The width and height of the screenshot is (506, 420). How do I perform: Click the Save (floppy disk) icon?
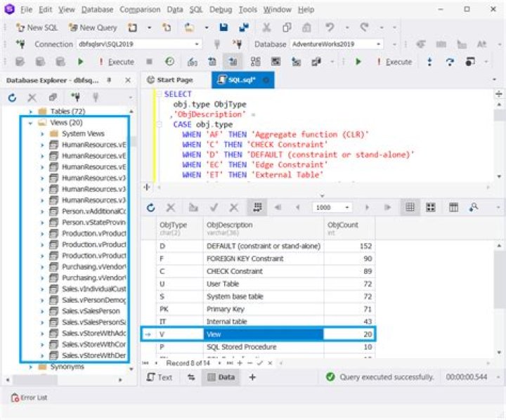223,27
